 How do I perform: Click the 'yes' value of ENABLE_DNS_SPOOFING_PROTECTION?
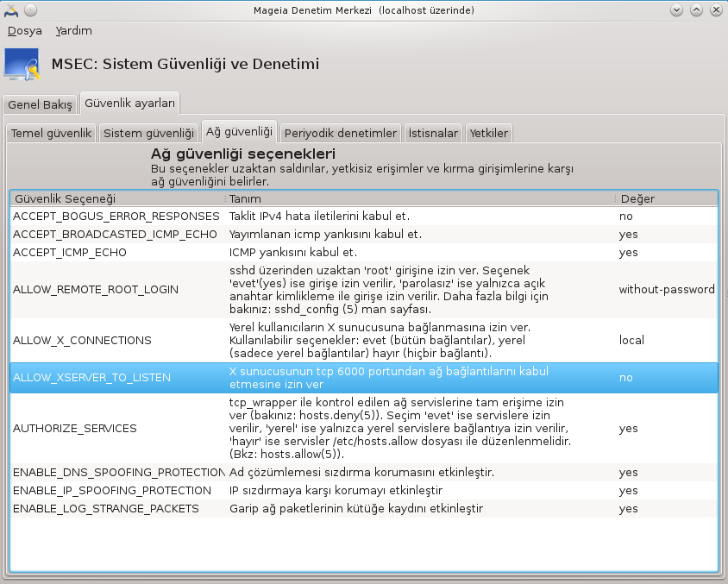pos(628,472)
